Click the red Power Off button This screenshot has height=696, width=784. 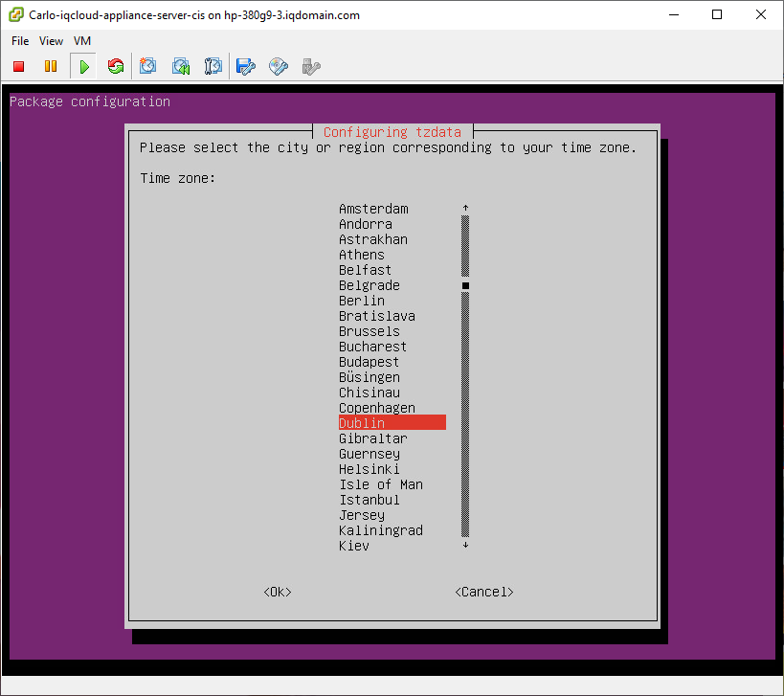click(18, 66)
